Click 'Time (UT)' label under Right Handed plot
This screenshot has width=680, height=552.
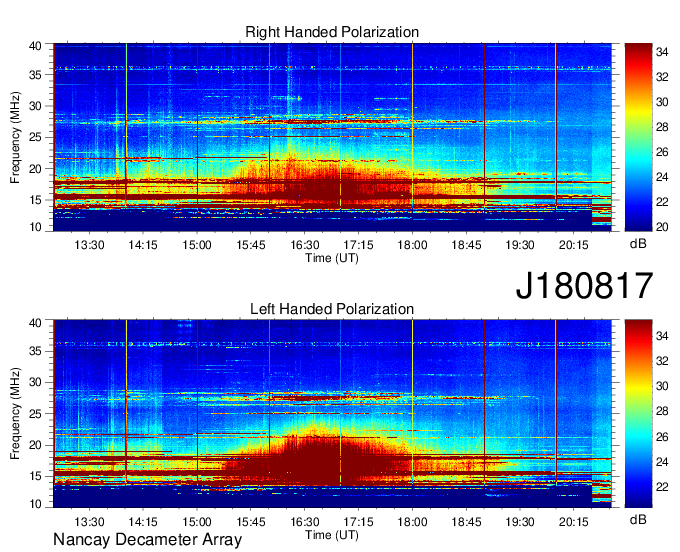tap(332, 258)
